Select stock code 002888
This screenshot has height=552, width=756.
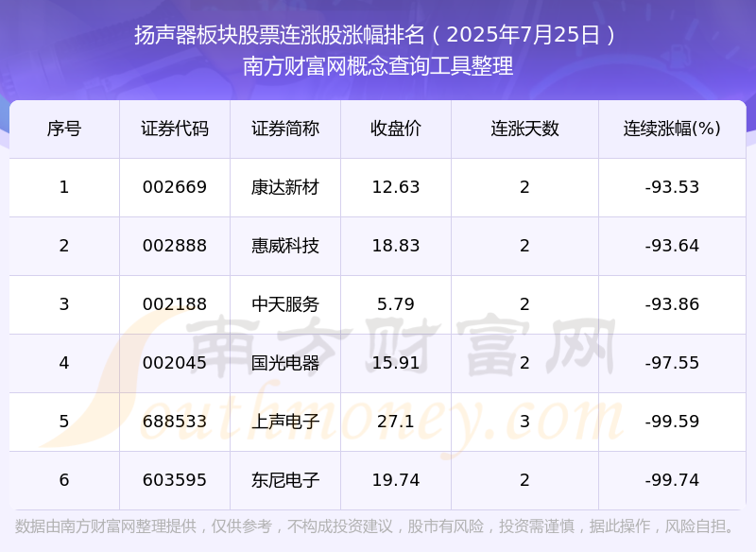tap(175, 246)
